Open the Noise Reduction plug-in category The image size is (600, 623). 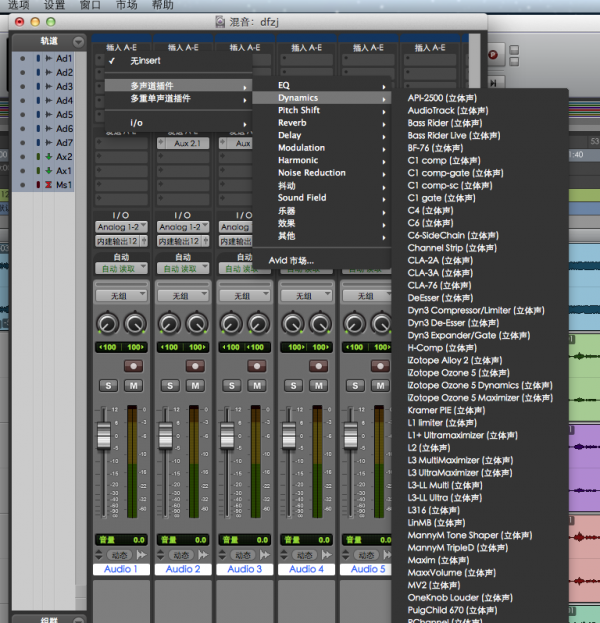tap(322, 173)
